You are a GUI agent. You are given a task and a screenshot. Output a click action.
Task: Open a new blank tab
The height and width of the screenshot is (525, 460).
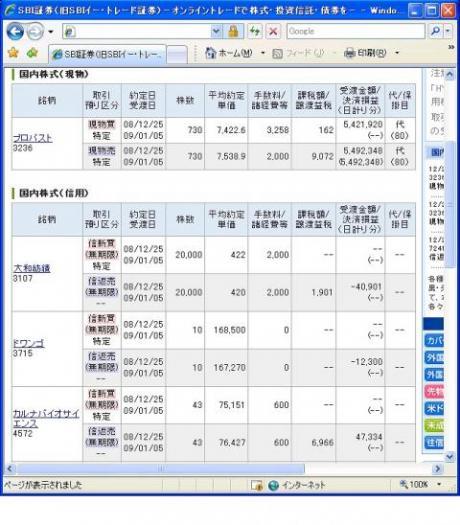tap(177, 54)
